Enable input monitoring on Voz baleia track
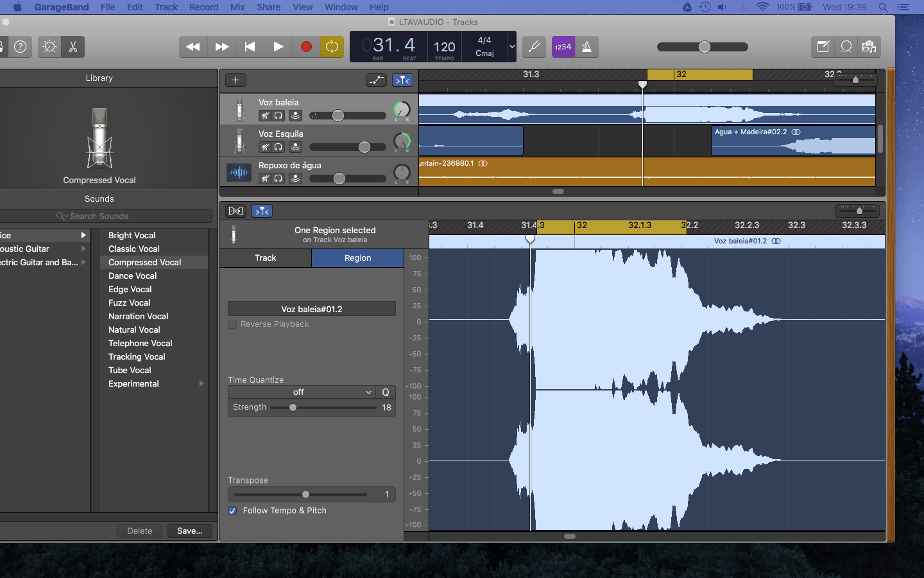The width and height of the screenshot is (924, 578). (x=295, y=116)
